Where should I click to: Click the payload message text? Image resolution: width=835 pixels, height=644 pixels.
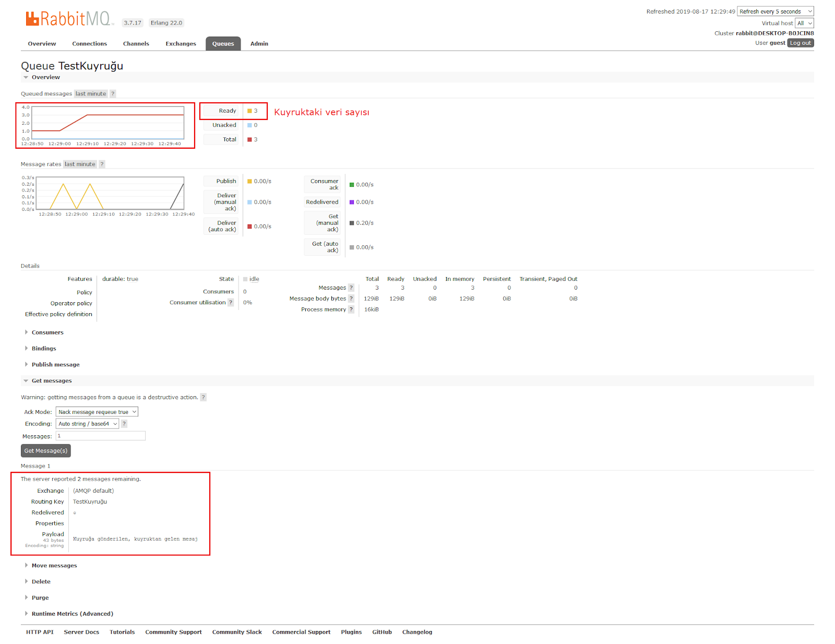[x=135, y=539]
